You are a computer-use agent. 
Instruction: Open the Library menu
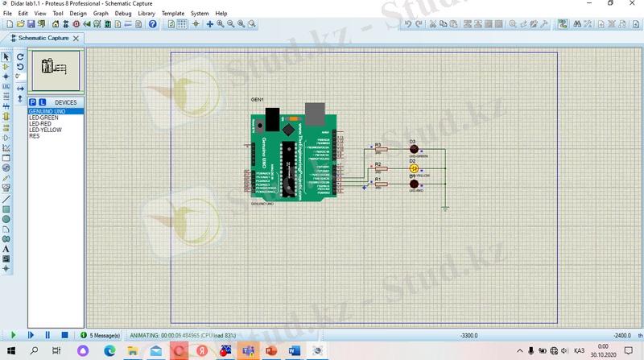click(x=147, y=14)
